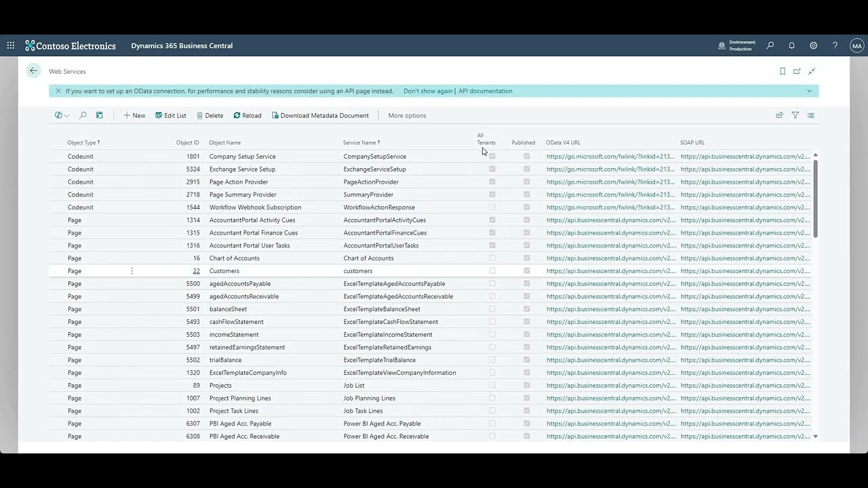Toggle Published for trialBalance row
This screenshot has width=868, height=488.
527,360
